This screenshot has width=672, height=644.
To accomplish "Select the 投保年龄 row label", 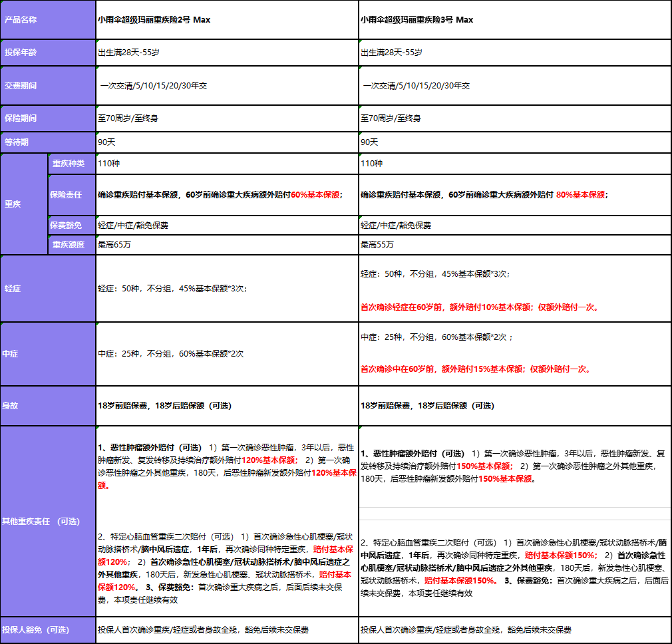I will coord(48,53).
